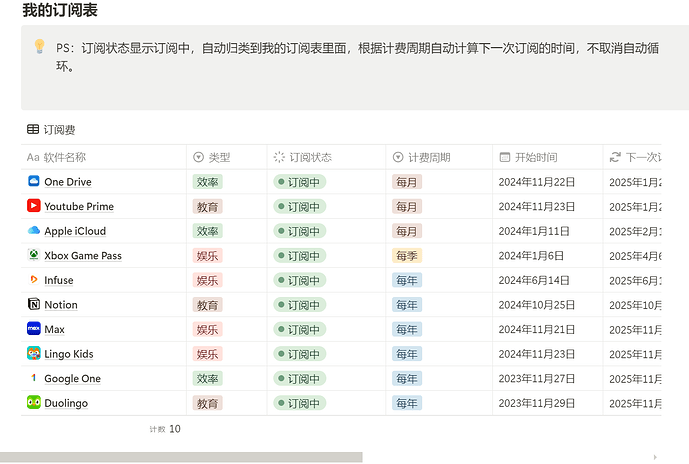
Task: Click the lightbulb callout icon
Action: 40,47
